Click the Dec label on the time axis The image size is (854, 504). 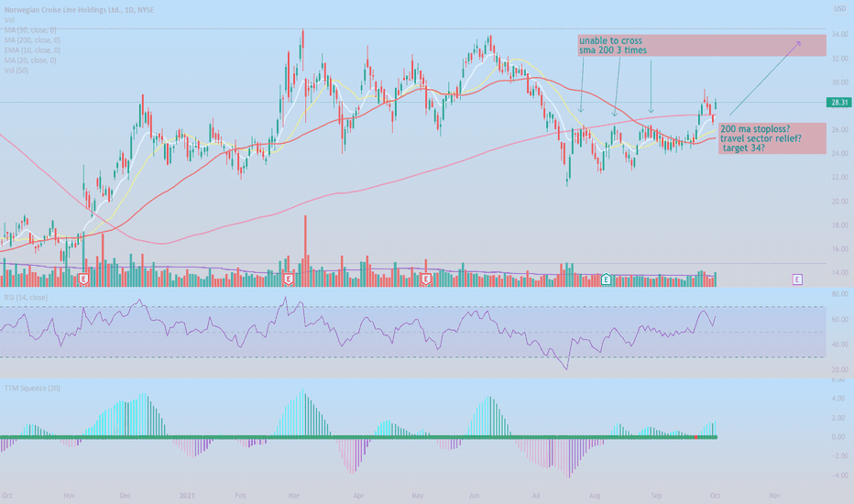[125, 495]
